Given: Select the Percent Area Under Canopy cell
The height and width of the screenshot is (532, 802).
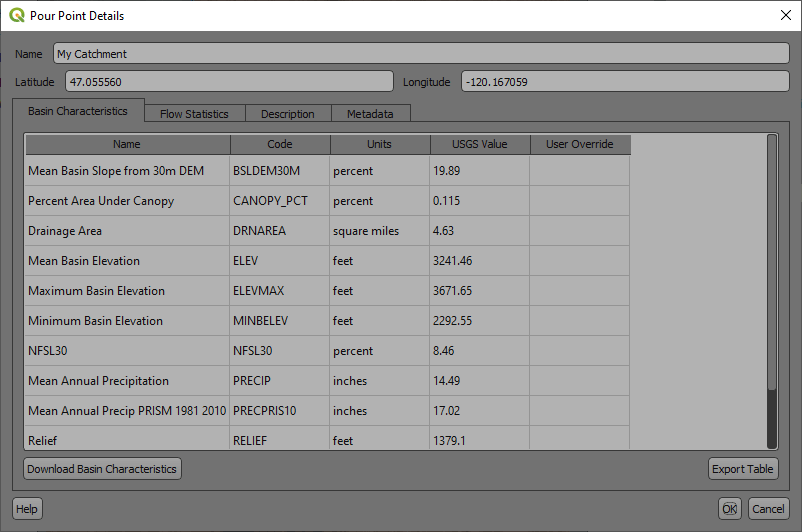Looking at the screenshot, I should [x=127, y=201].
